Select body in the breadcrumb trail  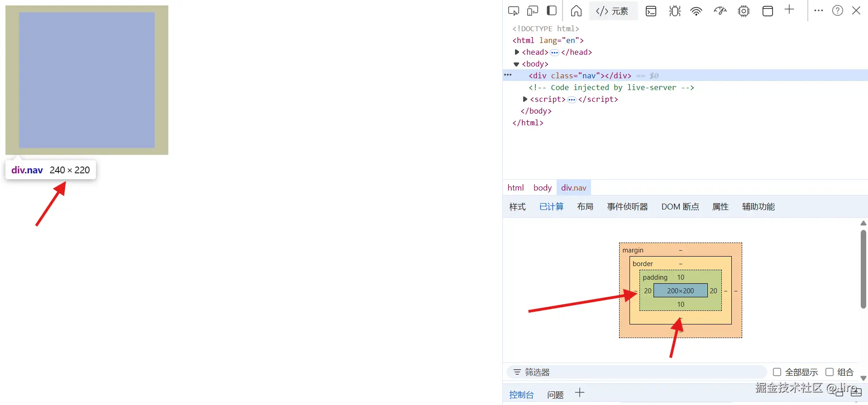click(542, 187)
